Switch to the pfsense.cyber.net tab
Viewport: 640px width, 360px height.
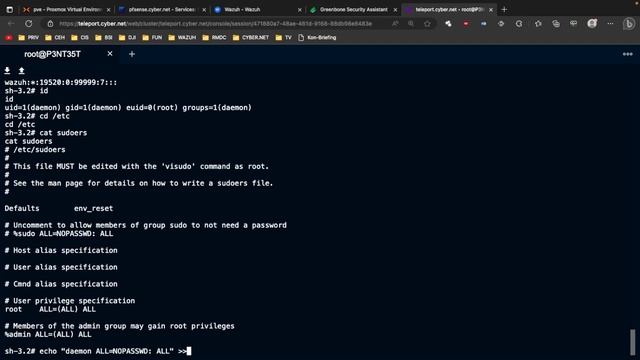pos(162,9)
